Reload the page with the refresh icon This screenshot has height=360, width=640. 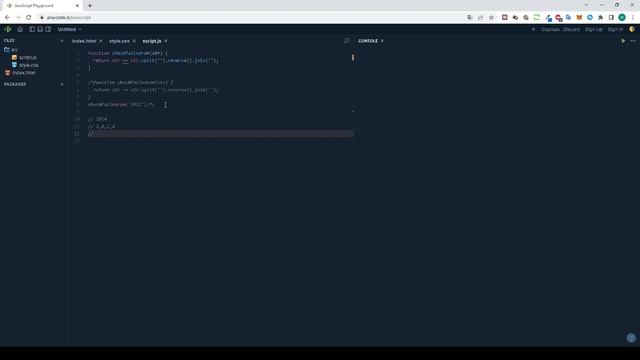click(x=29, y=18)
